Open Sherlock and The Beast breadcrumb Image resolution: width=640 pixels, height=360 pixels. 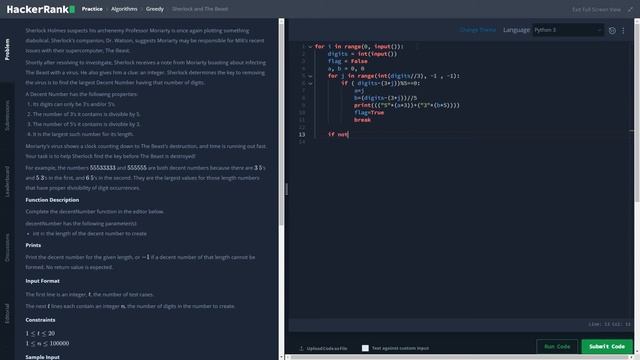click(x=200, y=9)
